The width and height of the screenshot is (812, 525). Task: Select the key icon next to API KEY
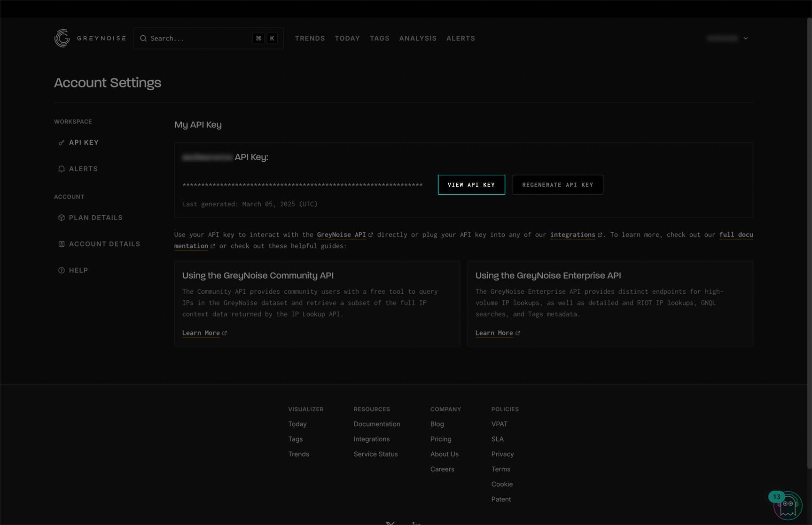click(62, 142)
